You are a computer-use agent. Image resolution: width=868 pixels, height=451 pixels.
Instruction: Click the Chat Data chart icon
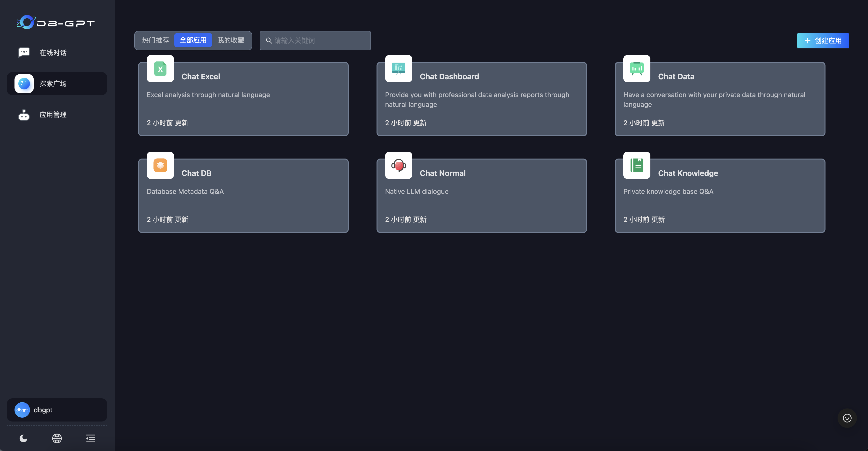pos(637,69)
